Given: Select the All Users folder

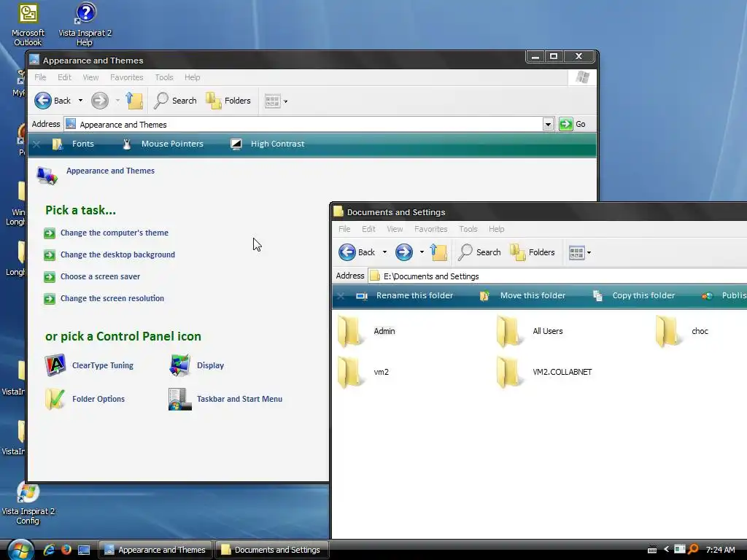Looking at the screenshot, I should [x=530, y=331].
